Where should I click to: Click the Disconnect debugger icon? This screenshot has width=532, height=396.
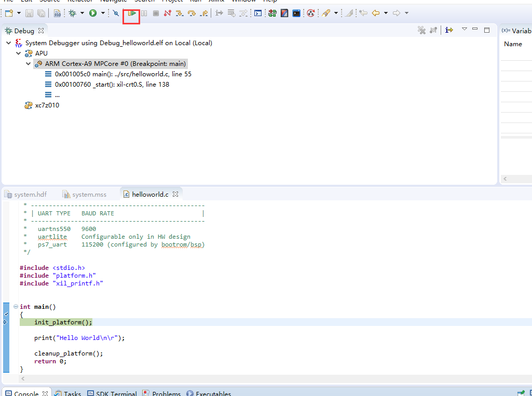167,13
